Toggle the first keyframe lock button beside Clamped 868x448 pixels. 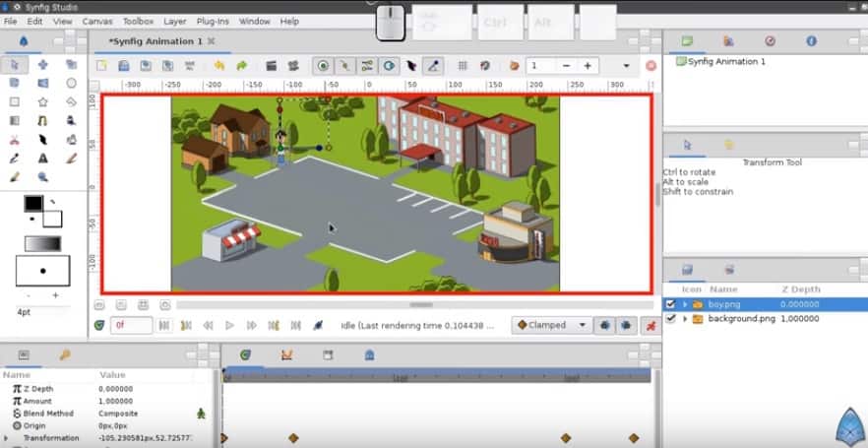coord(604,326)
